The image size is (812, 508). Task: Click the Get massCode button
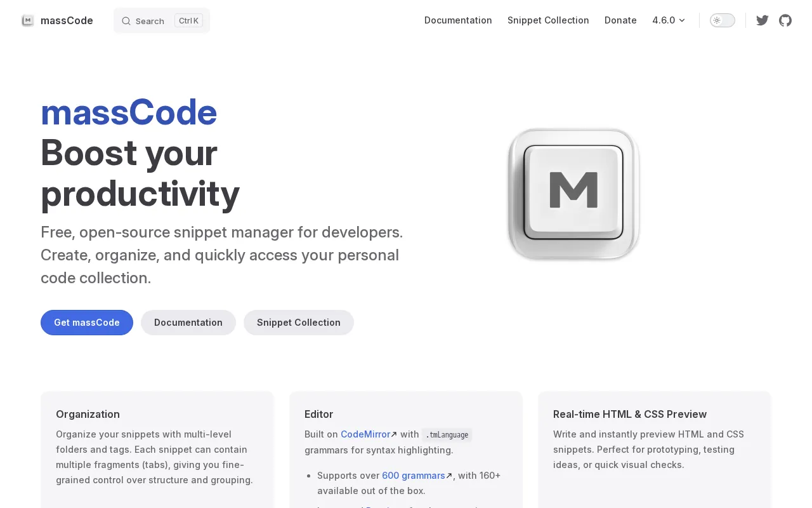point(87,323)
